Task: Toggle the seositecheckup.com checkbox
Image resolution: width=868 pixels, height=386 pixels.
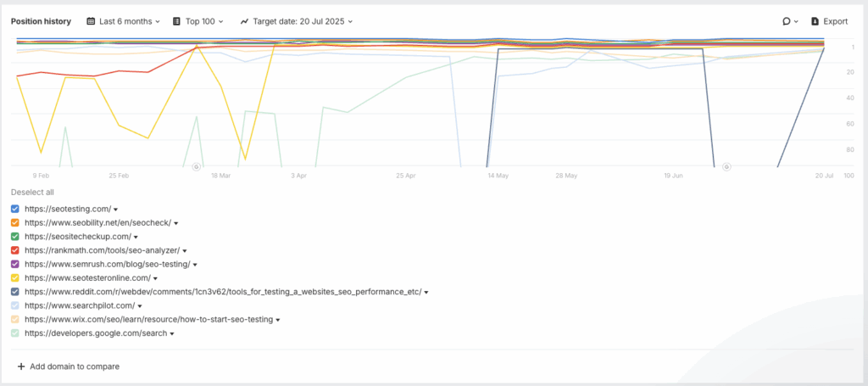Action: (15, 237)
